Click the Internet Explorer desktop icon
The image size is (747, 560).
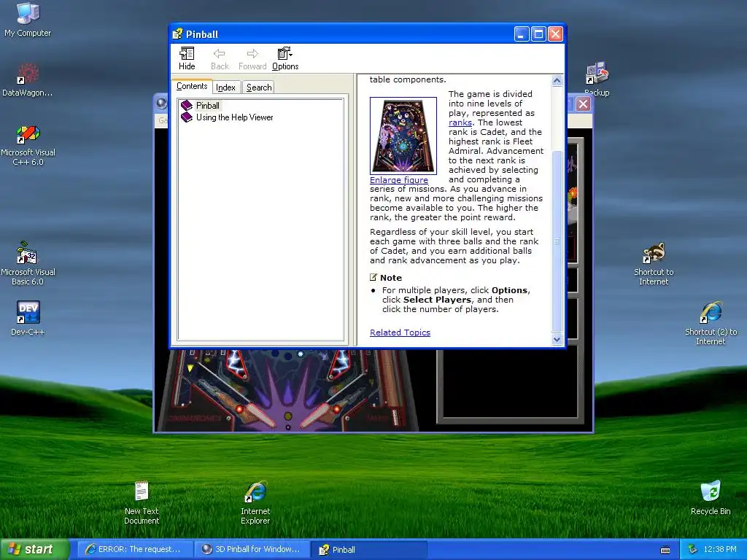(255, 503)
